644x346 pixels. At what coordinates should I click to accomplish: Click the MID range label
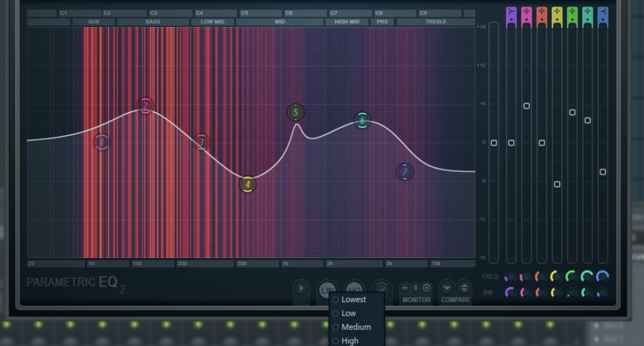(280, 22)
